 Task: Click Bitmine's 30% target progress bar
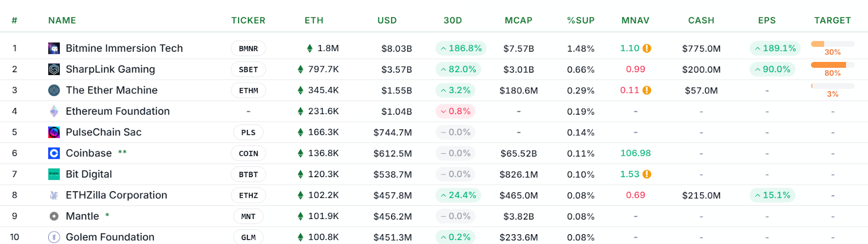pos(832,44)
